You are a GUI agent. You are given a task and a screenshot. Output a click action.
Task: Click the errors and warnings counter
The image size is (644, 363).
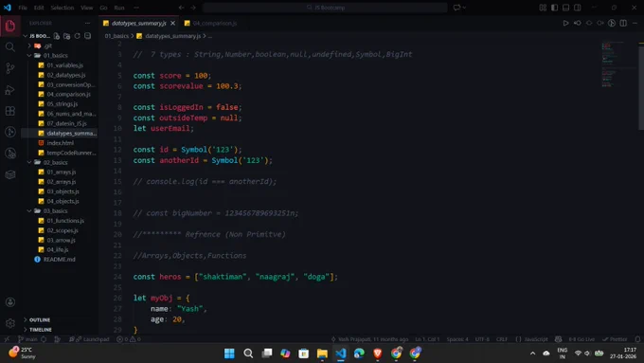click(129, 339)
